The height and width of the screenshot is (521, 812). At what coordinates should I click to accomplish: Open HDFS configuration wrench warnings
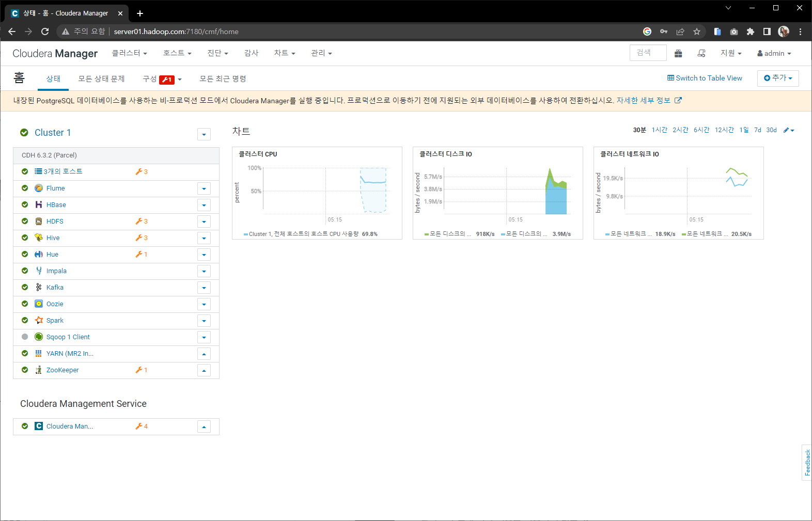(142, 221)
